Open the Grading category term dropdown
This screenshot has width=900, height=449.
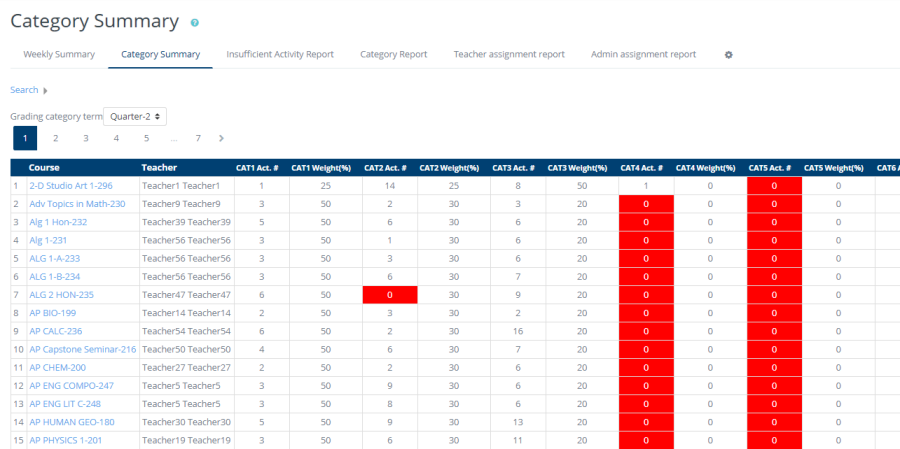tap(135, 117)
